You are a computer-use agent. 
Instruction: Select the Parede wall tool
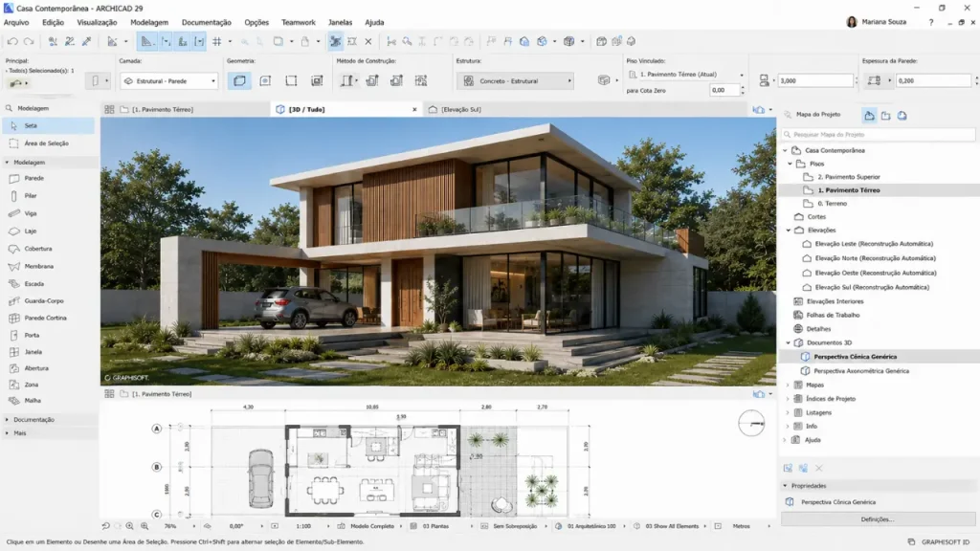(x=34, y=178)
